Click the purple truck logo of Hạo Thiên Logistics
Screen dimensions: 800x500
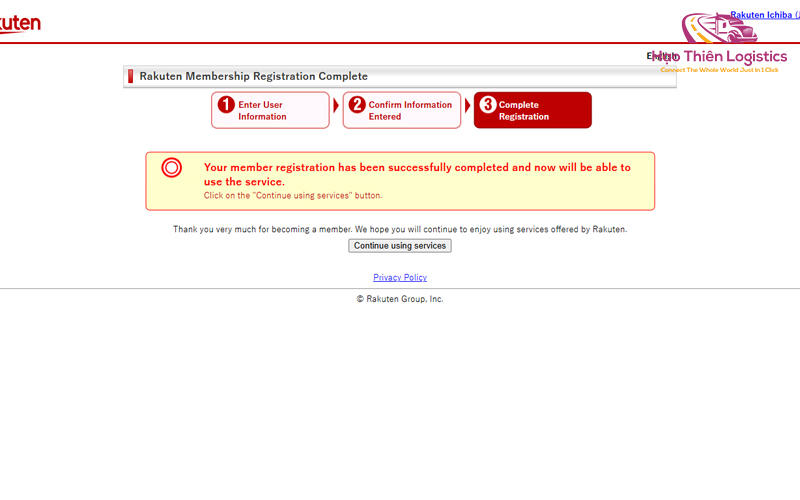(719, 28)
